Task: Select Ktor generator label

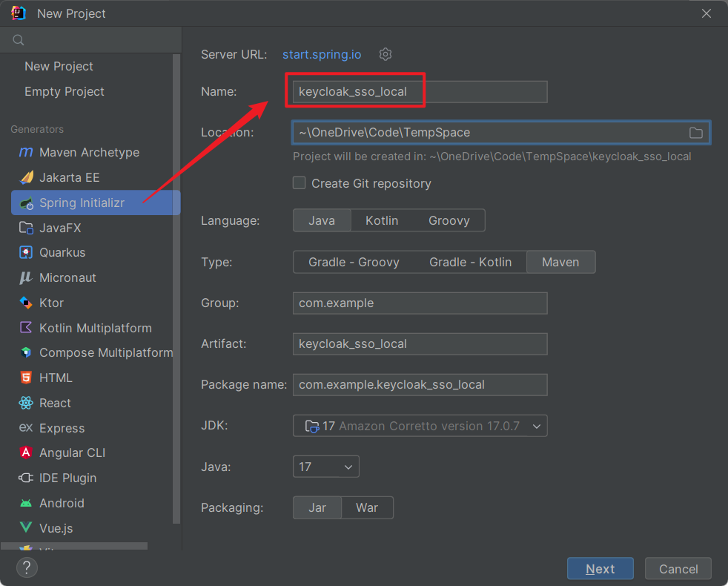Action: click(52, 303)
